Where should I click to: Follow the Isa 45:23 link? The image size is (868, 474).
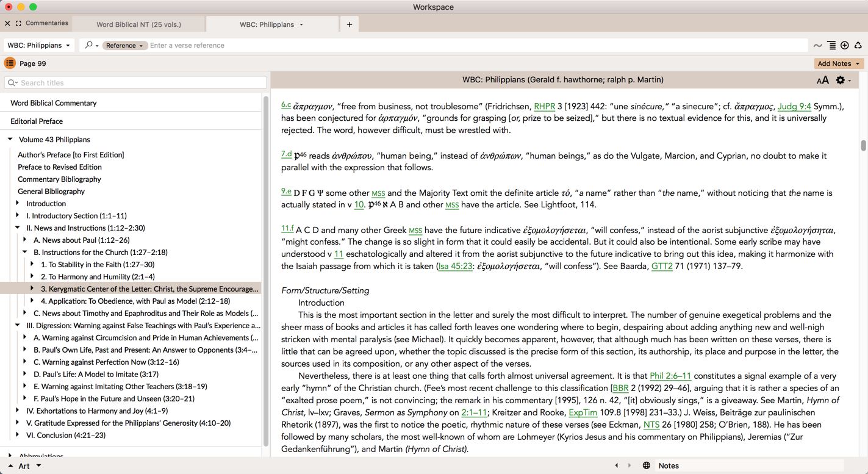click(455, 266)
